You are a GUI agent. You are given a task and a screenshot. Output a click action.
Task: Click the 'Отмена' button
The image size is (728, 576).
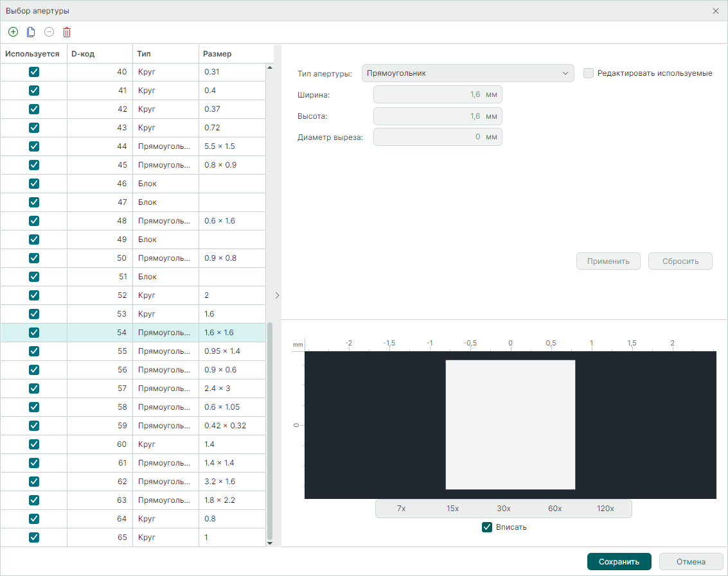pyautogui.click(x=691, y=562)
